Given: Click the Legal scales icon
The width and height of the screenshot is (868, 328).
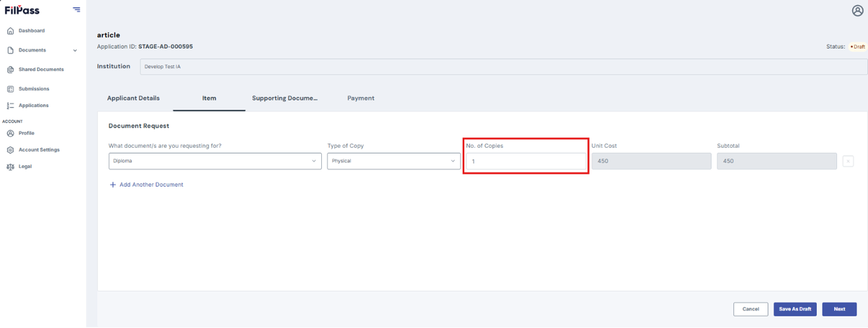Looking at the screenshot, I should pos(10,167).
